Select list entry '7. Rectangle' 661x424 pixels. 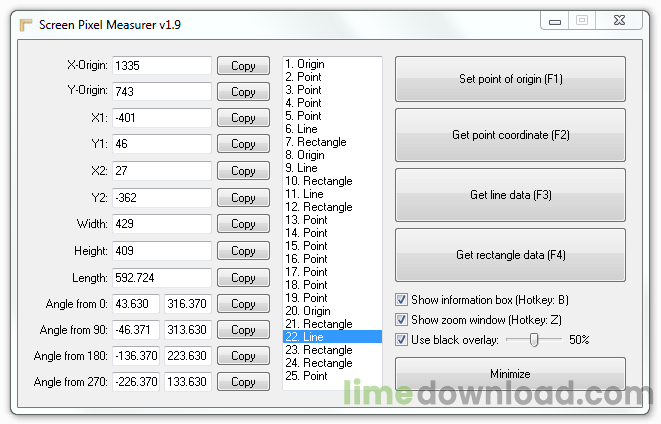tap(332, 142)
